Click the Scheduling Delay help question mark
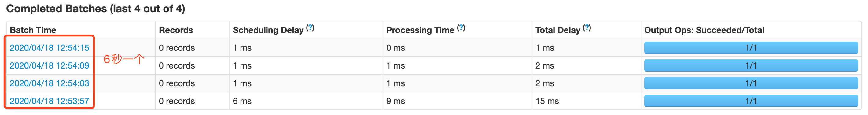 (310, 28)
